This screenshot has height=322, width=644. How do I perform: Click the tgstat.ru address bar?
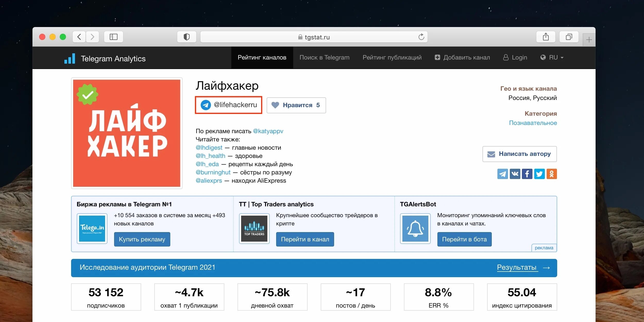click(x=314, y=37)
